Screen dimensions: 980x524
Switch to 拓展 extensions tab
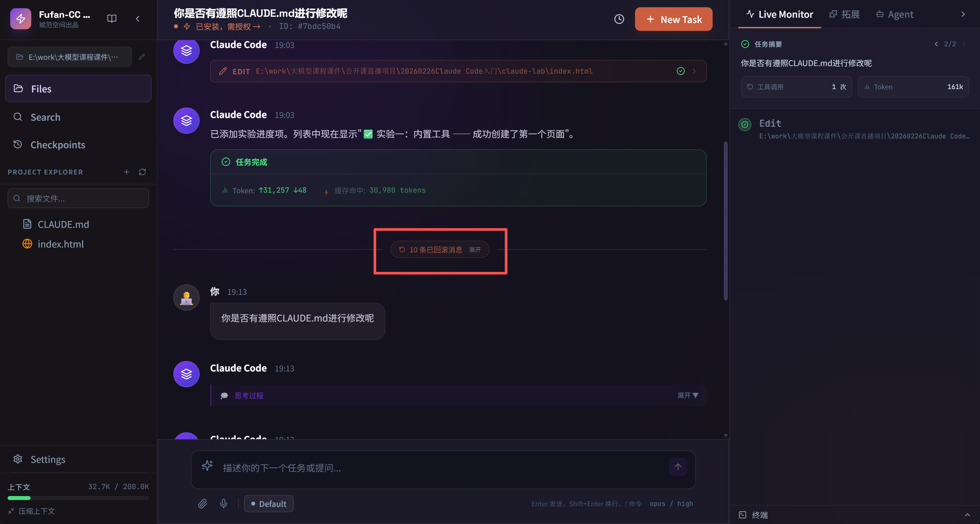tap(845, 14)
